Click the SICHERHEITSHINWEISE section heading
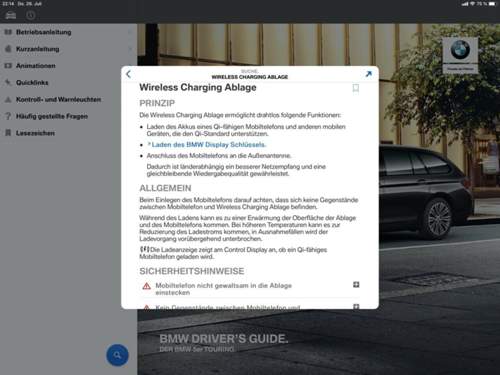The height and width of the screenshot is (375, 500). click(x=192, y=271)
